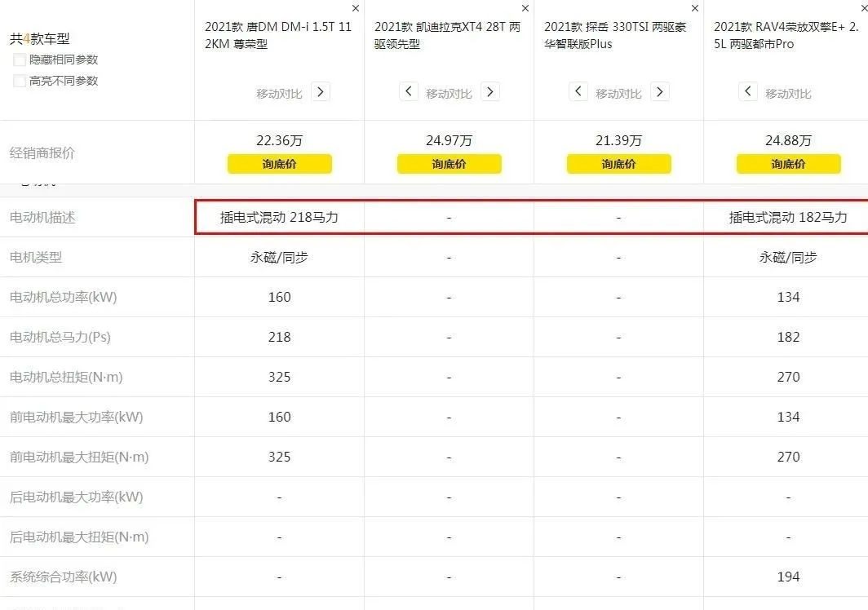This screenshot has height=610, width=868.
Task: Click 询底价 button under 24.88万
Action: pyautogui.click(x=788, y=164)
